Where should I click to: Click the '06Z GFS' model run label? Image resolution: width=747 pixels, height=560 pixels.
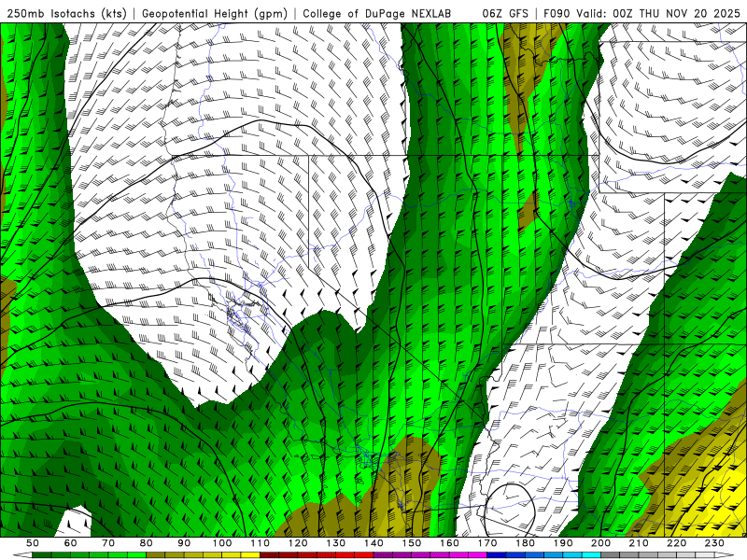pyautogui.click(x=505, y=14)
